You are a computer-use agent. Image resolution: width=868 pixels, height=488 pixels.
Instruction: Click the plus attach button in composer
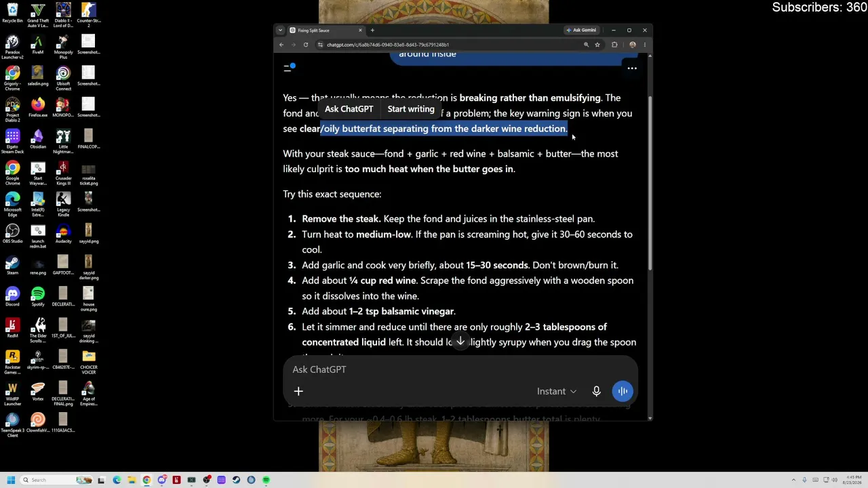[x=298, y=391]
